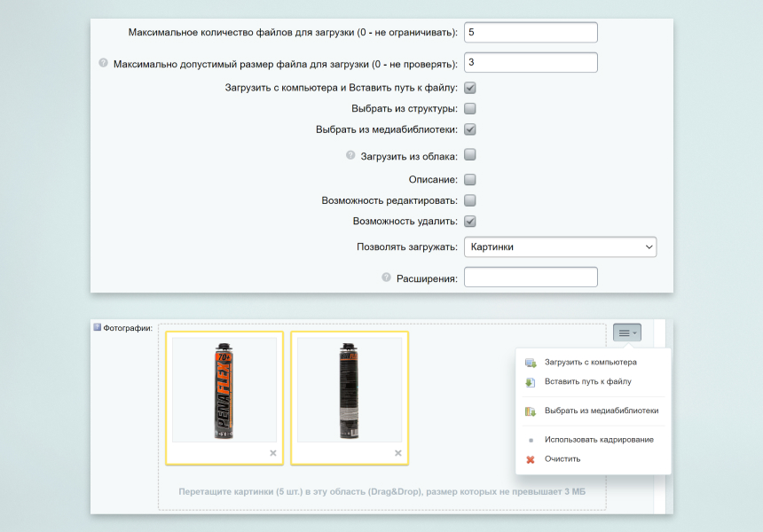Click icon left of 'Фотографии' label
This screenshot has height=532, width=763.
98,327
